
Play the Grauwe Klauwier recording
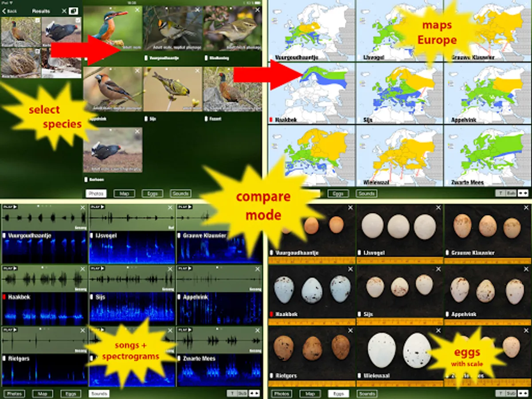(x=184, y=207)
